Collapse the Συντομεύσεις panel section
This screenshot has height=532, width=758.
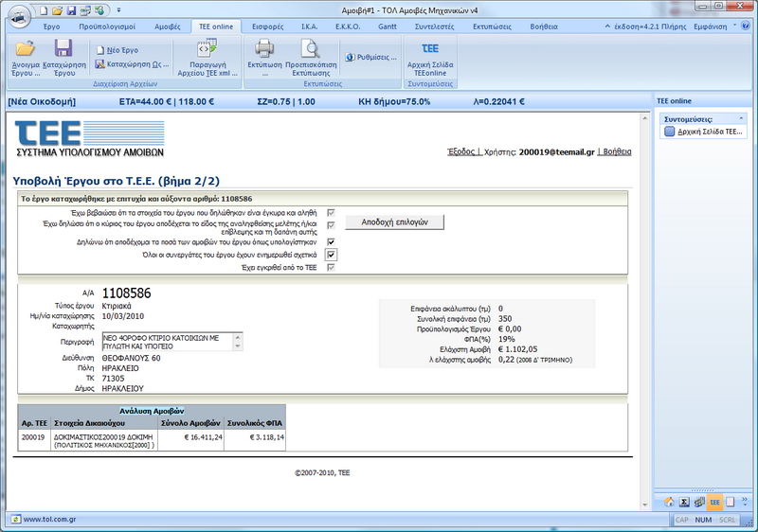740,119
